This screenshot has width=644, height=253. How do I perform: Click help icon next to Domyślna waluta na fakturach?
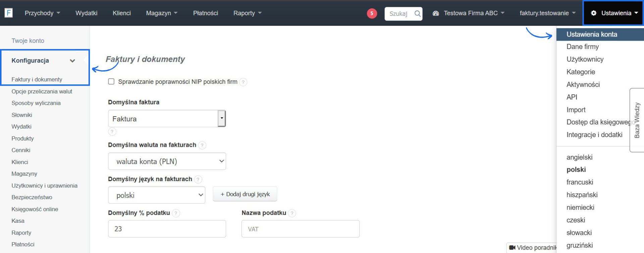pyautogui.click(x=202, y=145)
